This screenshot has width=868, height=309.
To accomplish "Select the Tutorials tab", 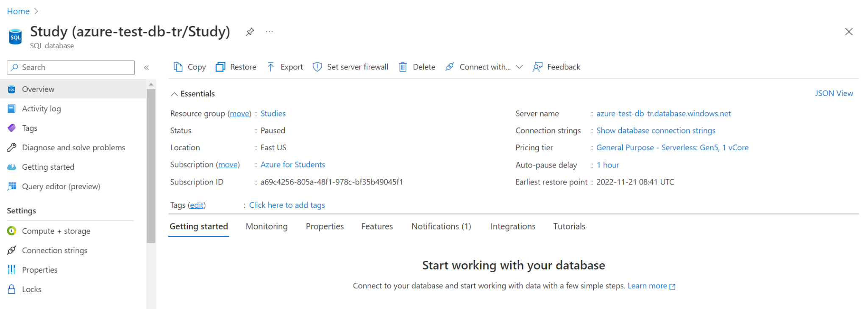I will pos(569,226).
